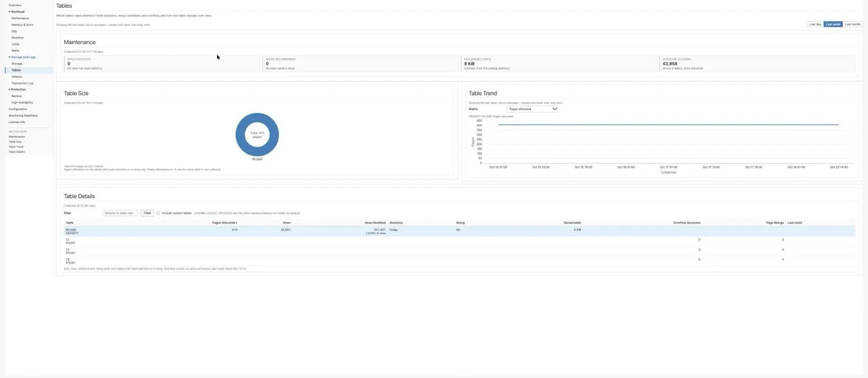The image size is (868, 378).
Task: Click the Overflow Accesses card value 43,858
Action: tap(670, 64)
